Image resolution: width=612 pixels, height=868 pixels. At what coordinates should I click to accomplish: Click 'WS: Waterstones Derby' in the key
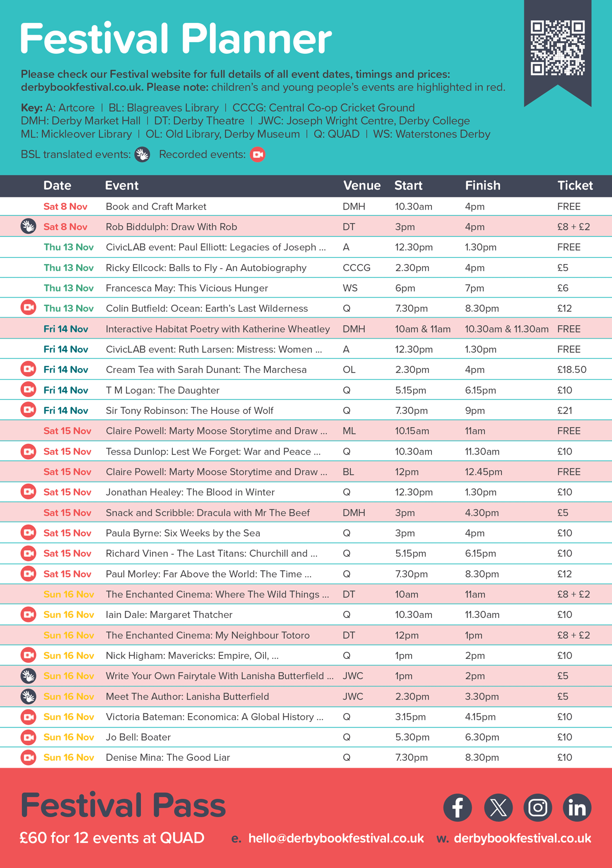tap(432, 134)
